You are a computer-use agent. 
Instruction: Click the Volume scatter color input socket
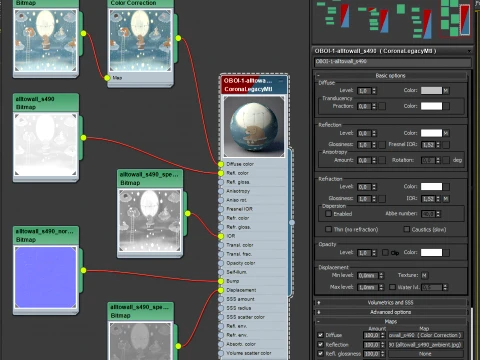(221, 353)
